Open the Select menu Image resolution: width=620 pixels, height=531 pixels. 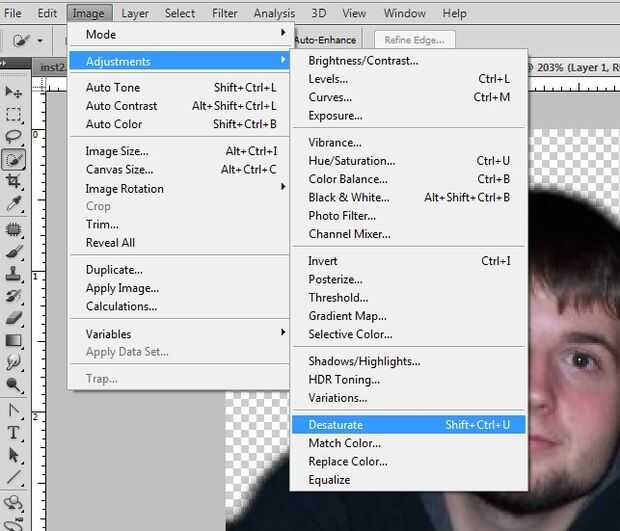[180, 13]
